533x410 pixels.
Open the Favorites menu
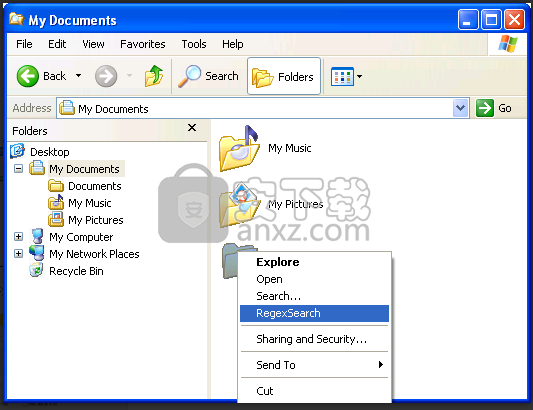coord(143,44)
